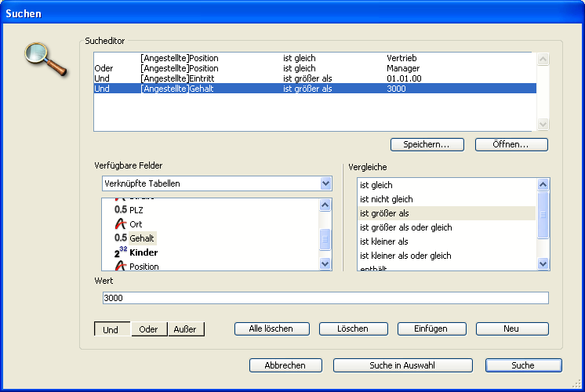
Task: Click the Wert input field
Action: (325, 298)
